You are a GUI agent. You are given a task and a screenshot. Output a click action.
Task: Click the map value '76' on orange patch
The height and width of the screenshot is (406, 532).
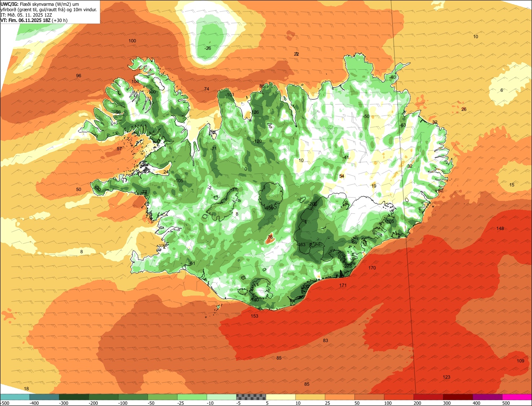coord(270,237)
